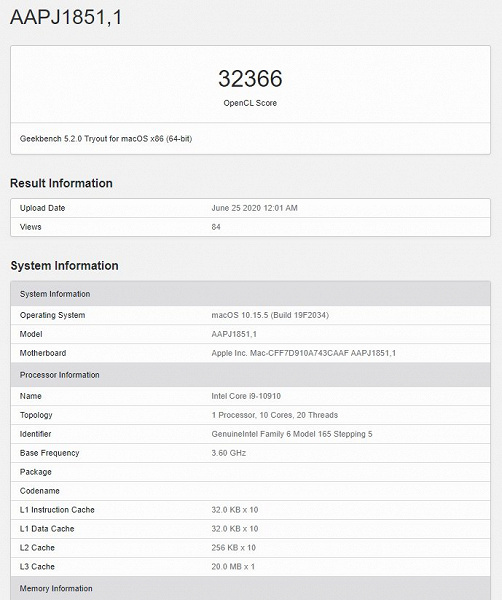Viewport: 502px width, 600px height.
Task: Click the Geekbench 5.2.0 Tryout version text
Action: coord(106,139)
